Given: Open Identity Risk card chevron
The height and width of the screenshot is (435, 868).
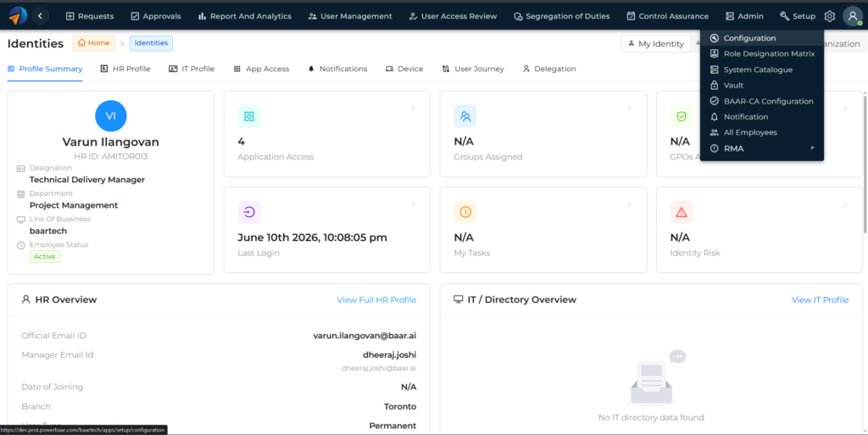Looking at the screenshot, I should (845, 204).
